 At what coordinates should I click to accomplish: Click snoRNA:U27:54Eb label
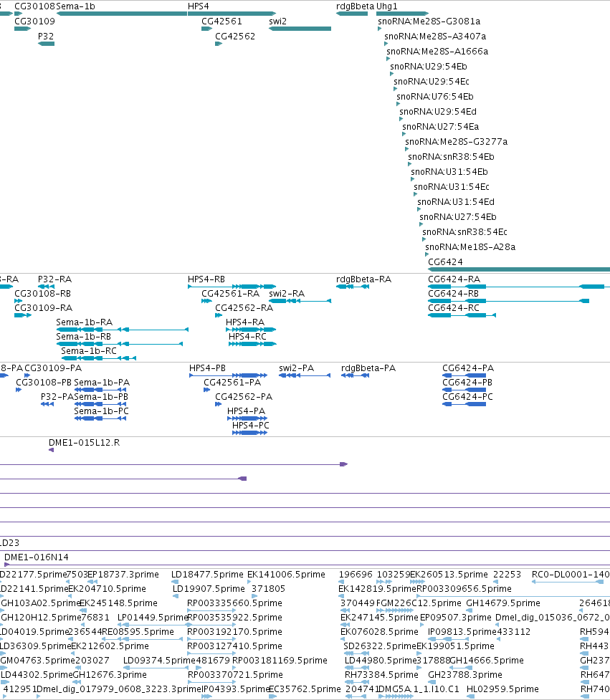(458, 217)
